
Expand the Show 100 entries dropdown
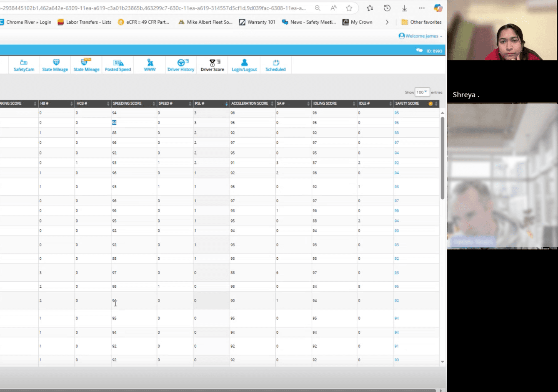tap(422, 92)
